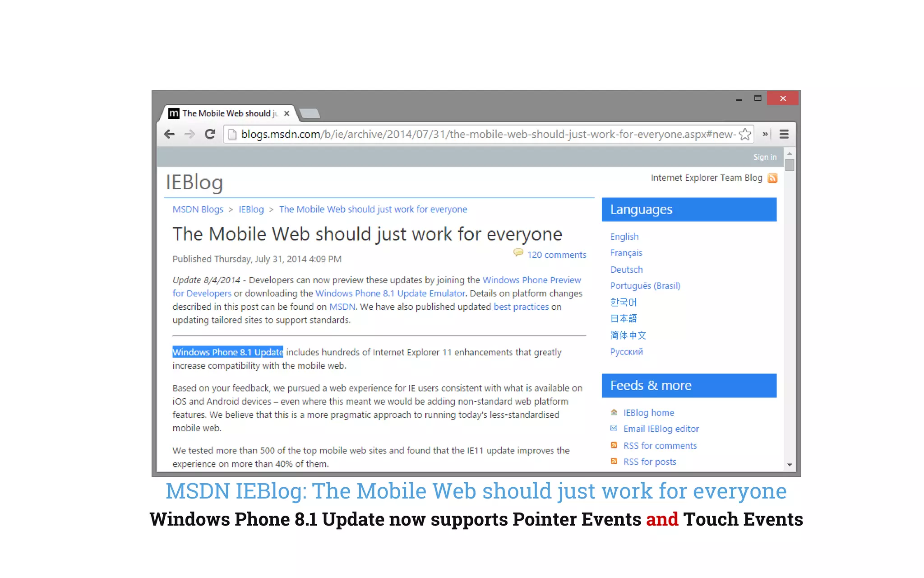Open RSS for comments link
The image size is (924, 578).
(x=660, y=446)
